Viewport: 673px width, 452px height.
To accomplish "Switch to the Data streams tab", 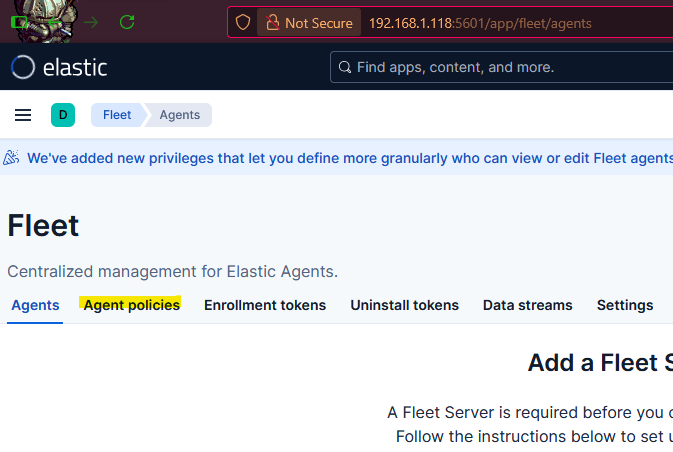I will click(527, 305).
